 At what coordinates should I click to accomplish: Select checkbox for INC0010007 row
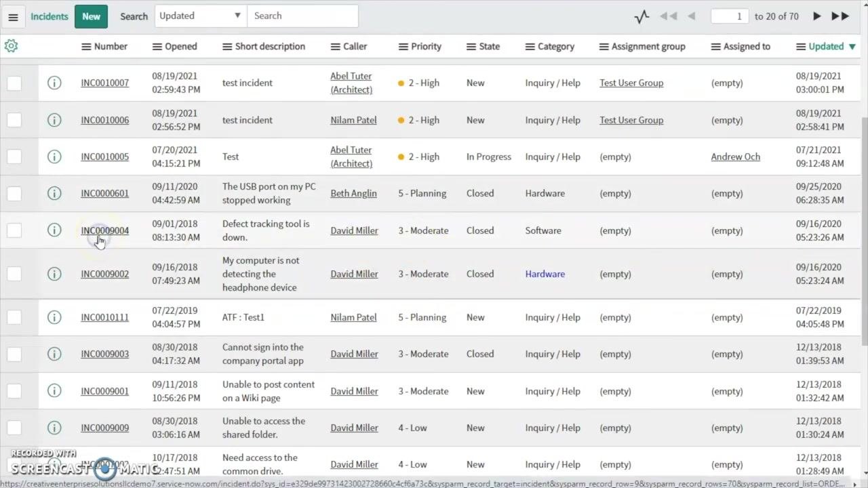point(14,83)
